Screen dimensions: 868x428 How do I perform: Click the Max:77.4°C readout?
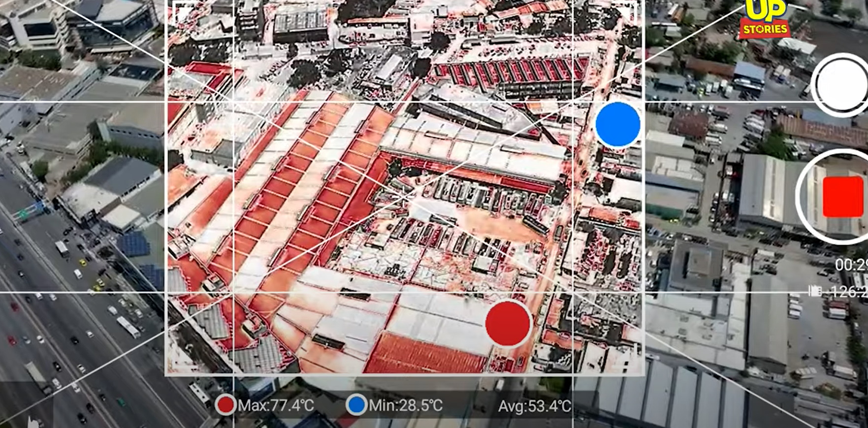click(x=276, y=405)
